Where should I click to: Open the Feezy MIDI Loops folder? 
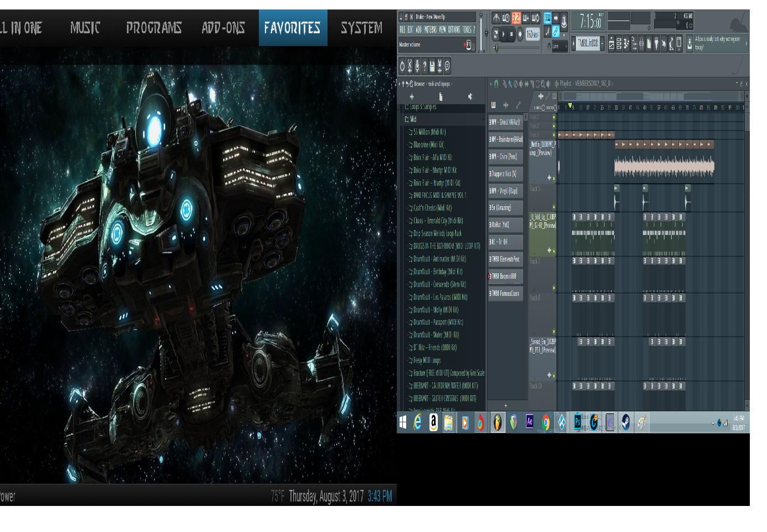pyautogui.click(x=427, y=361)
